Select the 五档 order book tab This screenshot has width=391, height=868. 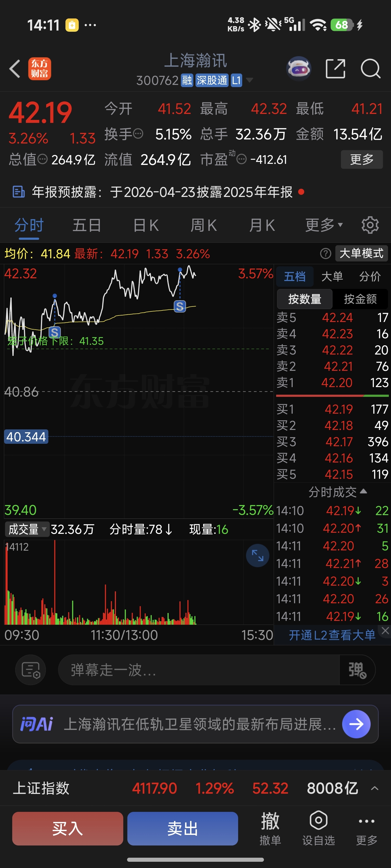click(295, 276)
